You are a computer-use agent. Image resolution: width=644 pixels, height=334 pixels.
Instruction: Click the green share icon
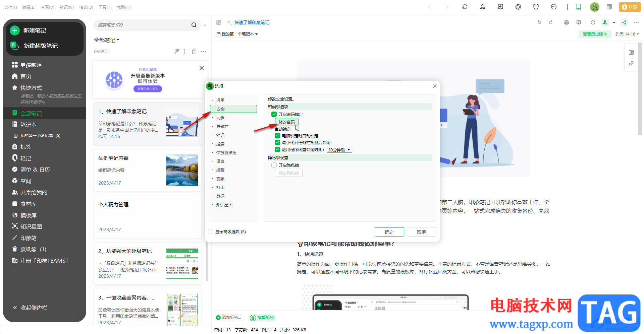click(x=624, y=22)
